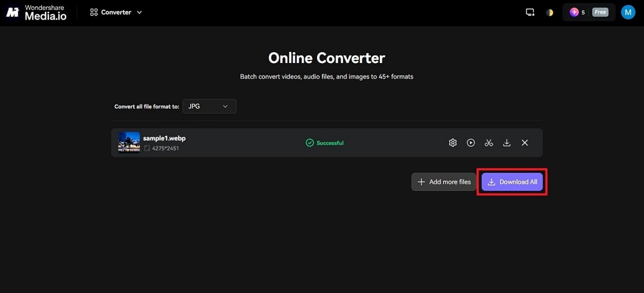
Task: Open credits badge showing 5 Free
Action: coord(589,12)
